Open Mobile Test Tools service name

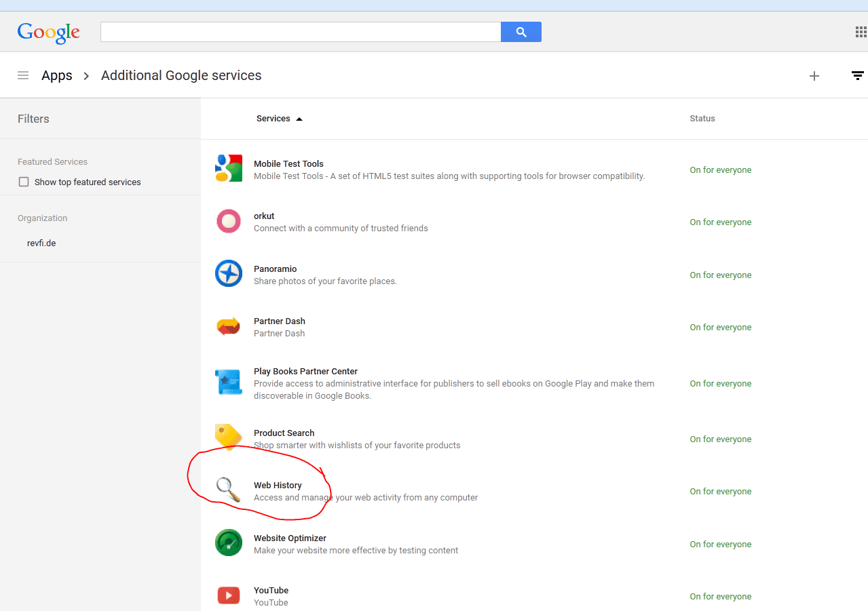[x=288, y=163]
